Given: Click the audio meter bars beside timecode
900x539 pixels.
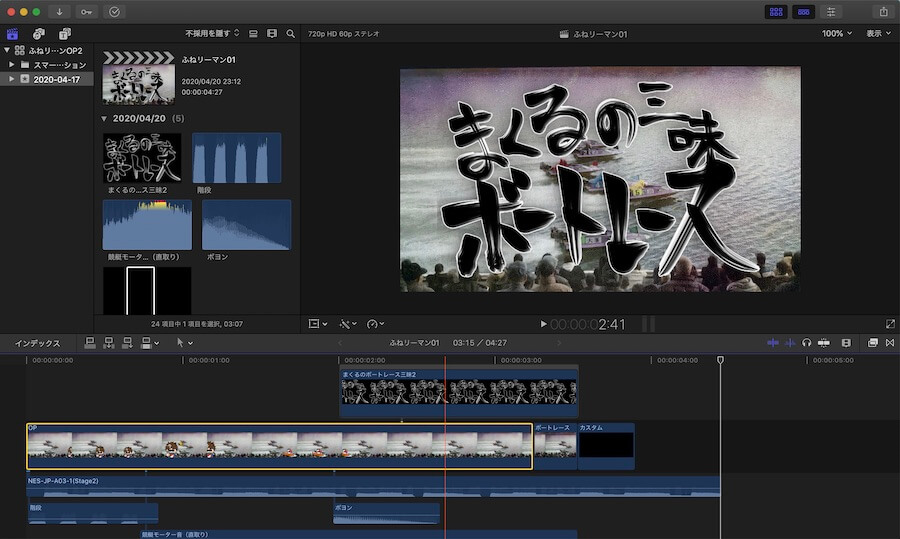Looking at the screenshot, I should pyautogui.click(x=649, y=324).
